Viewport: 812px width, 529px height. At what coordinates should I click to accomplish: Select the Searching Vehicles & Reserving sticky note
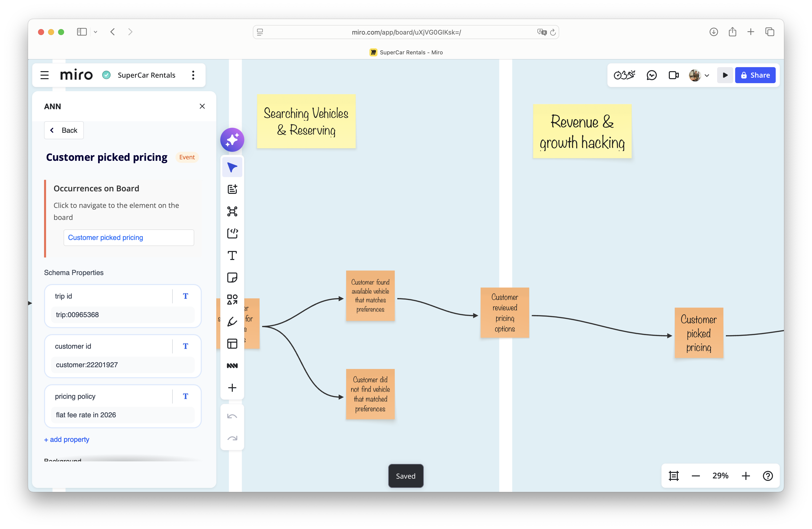306,121
